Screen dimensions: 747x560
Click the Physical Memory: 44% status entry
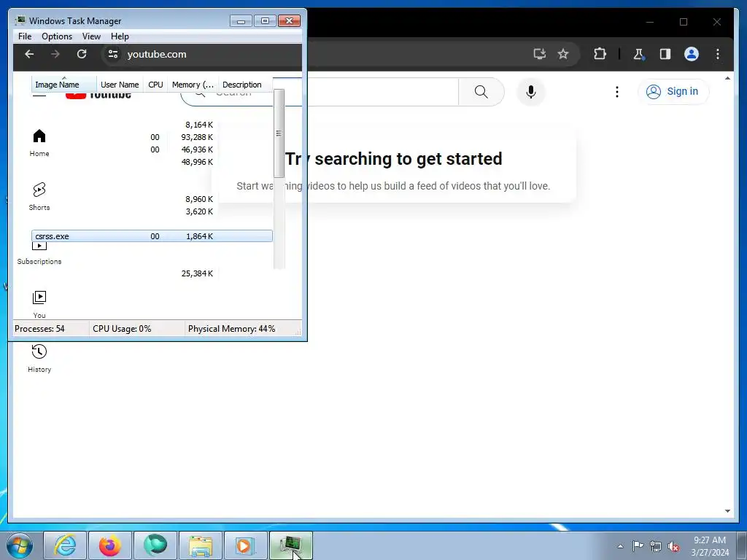231,329
